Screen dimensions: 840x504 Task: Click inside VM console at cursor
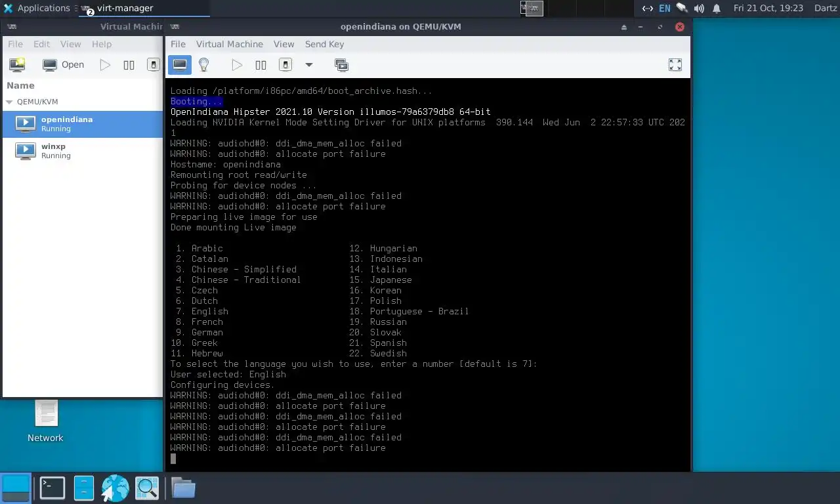173,459
